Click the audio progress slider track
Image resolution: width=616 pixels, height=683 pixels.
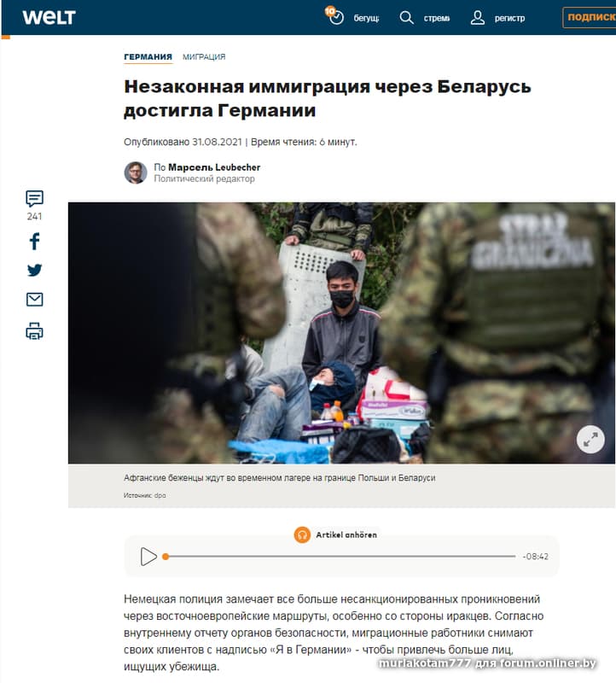[339, 557]
